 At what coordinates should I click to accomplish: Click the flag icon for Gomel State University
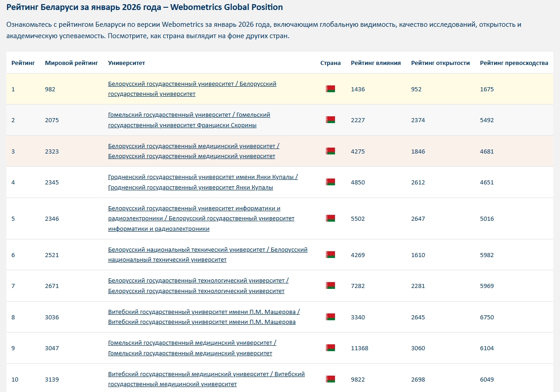[x=330, y=120]
